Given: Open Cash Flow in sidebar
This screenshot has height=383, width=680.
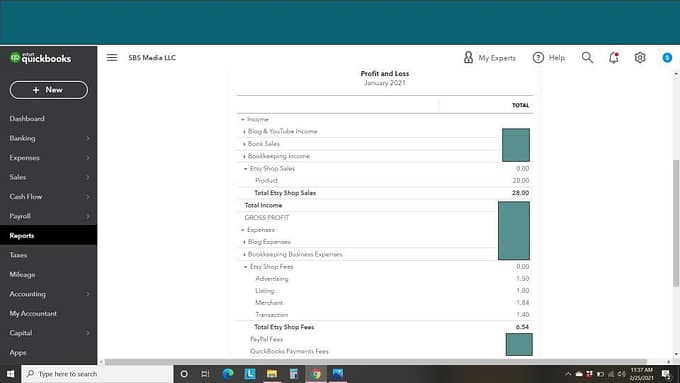Looking at the screenshot, I should pyautogui.click(x=26, y=196).
